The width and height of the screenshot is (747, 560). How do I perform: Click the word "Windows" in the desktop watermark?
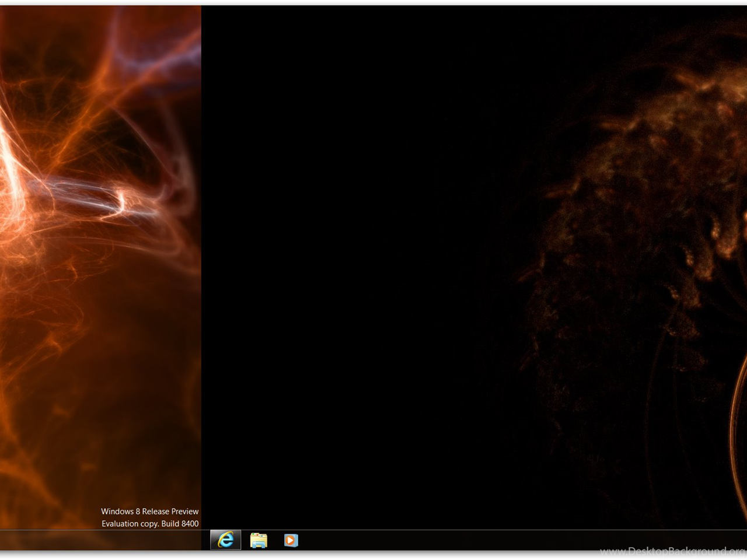[x=117, y=512]
